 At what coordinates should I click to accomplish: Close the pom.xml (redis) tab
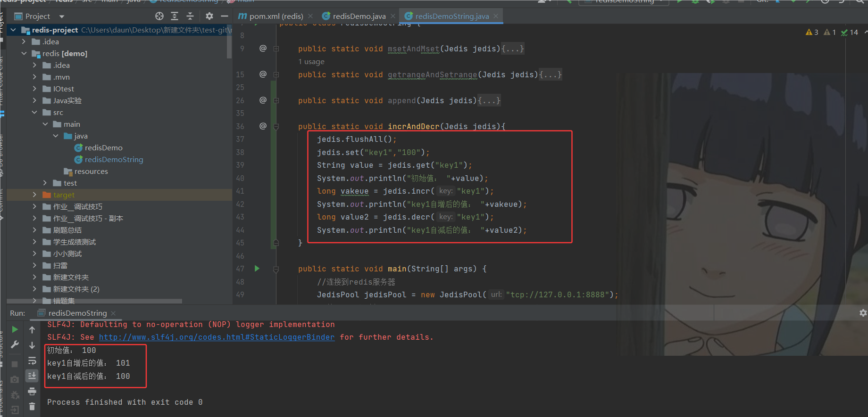tap(310, 16)
